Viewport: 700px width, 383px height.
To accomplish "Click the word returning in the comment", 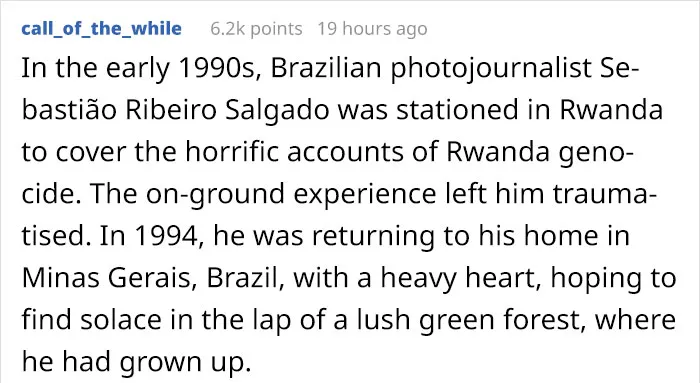I will tap(373, 236).
